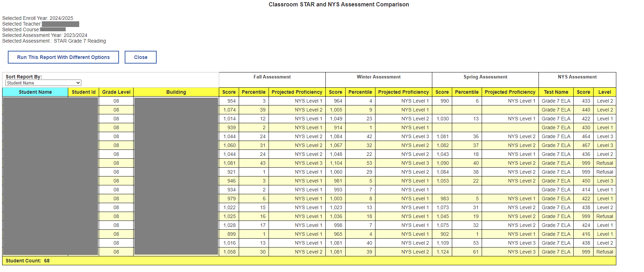Select Winter Assessment Projected Proficiency header
The height and width of the screenshot is (272, 644).
(404, 92)
